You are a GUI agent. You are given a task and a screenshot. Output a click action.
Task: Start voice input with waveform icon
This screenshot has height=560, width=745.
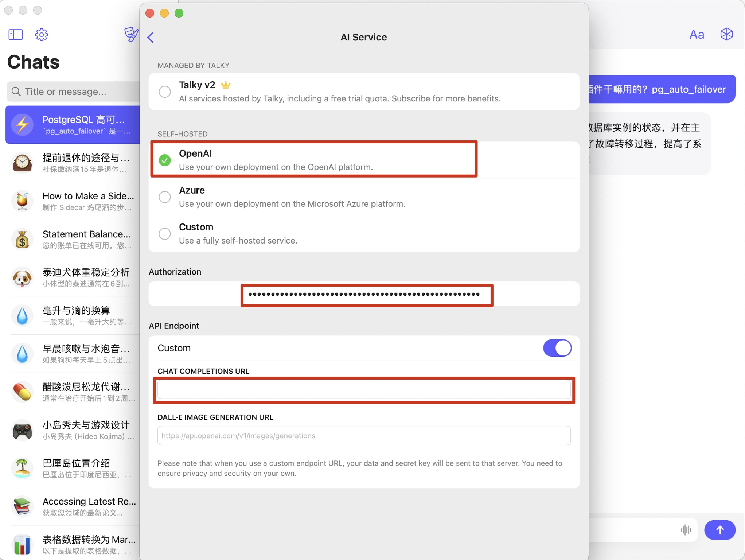click(686, 529)
